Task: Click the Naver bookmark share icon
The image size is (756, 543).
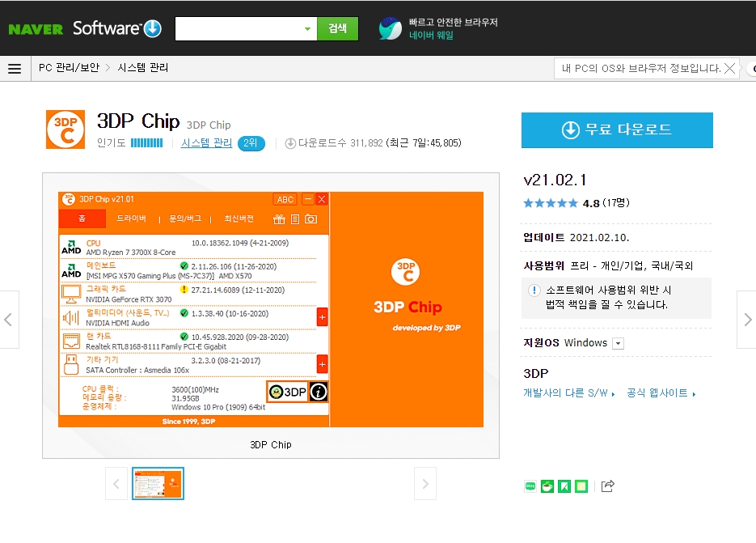Action: pos(564,486)
